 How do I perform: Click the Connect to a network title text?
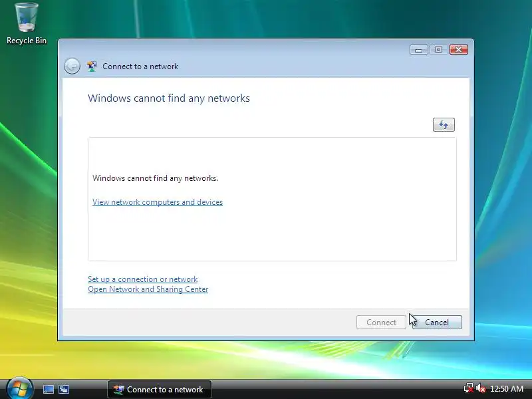click(x=140, y=66)
